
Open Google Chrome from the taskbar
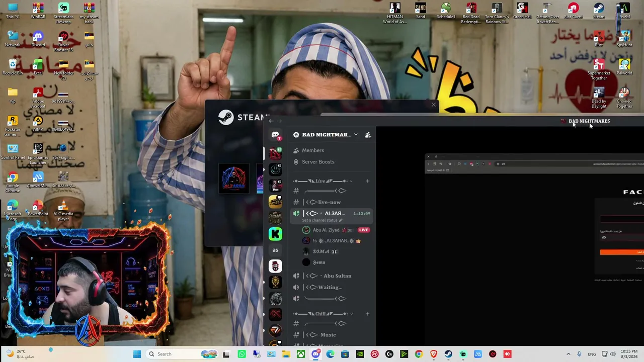[x=419, y=354]
